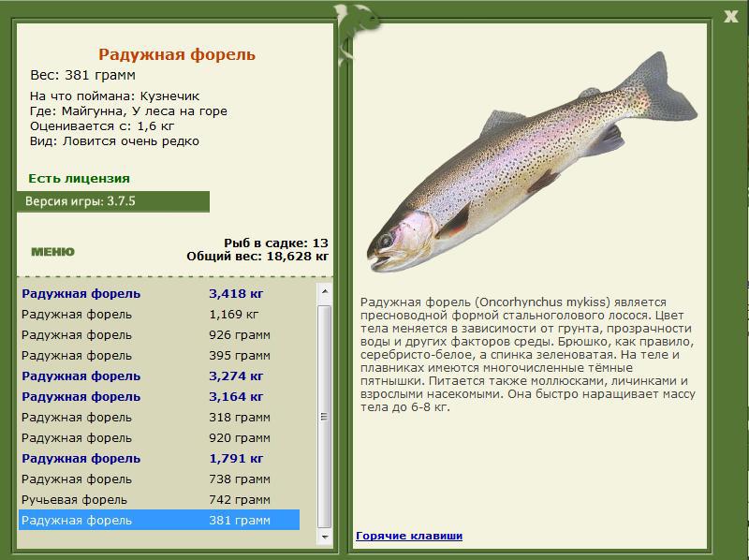
Task: Close the fish info window with X
Action: pyautogui.click(x=730, y=17)
